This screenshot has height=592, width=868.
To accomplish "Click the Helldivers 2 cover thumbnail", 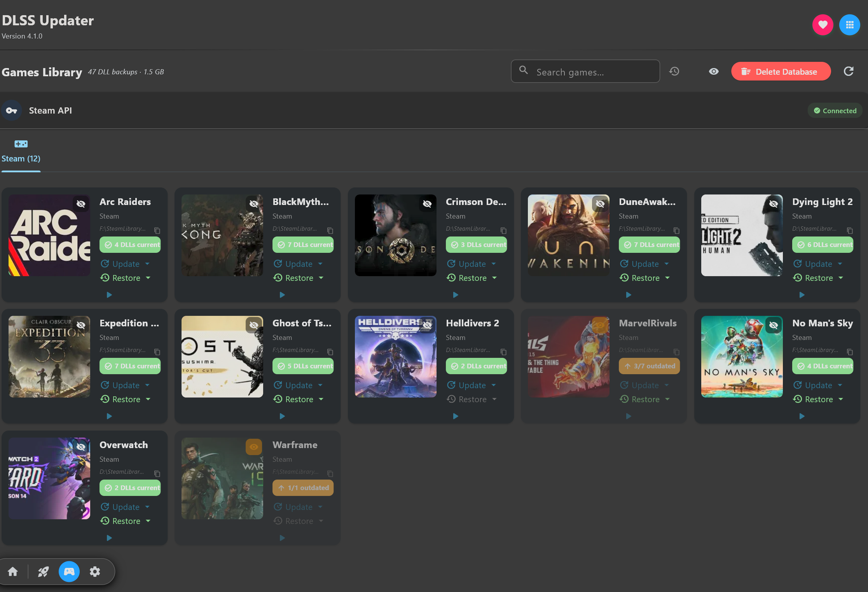I will [396, 357].
